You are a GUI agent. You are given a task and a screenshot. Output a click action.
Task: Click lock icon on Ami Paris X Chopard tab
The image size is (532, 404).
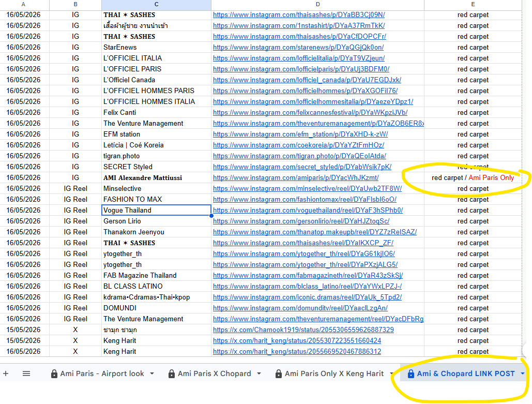[x=172, y=374]
